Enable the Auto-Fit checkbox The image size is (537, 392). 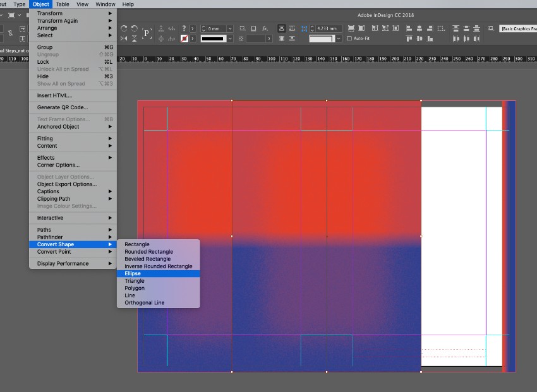pyautogui.click(x=349, y=39)
